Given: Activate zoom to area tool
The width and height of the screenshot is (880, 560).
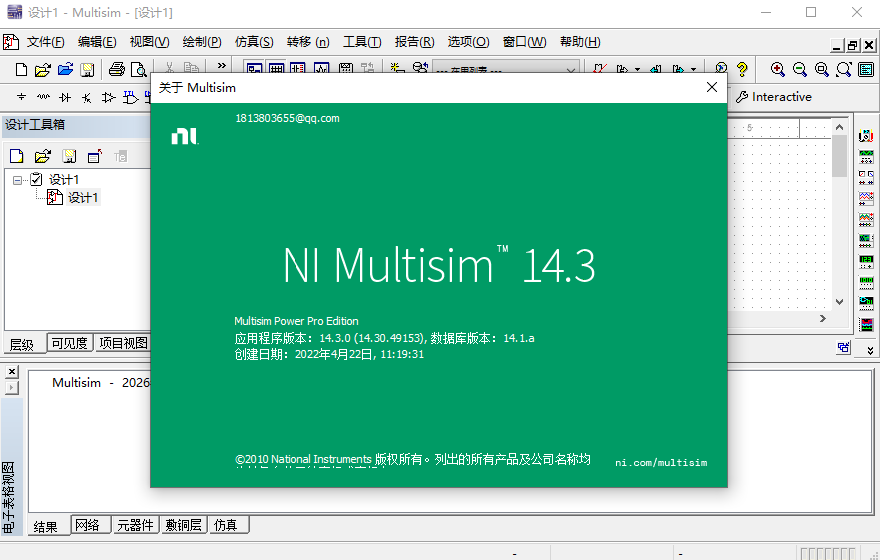Looking at the screenshot, I should click(x=822, y=69).
